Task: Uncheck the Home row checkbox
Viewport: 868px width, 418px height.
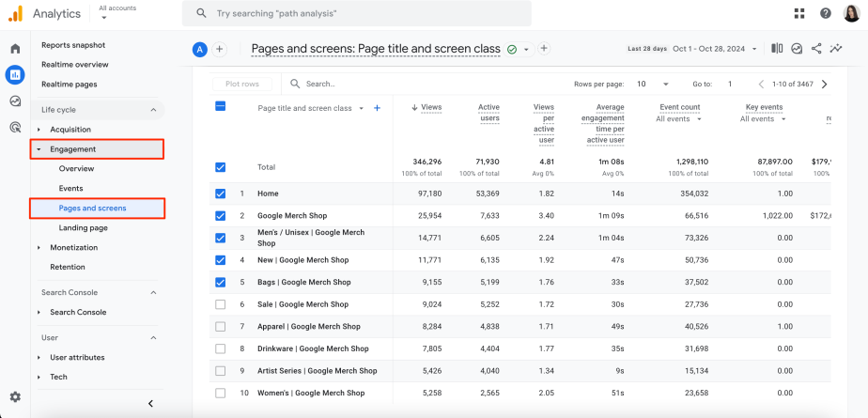Action: click(x=221, y=194)
